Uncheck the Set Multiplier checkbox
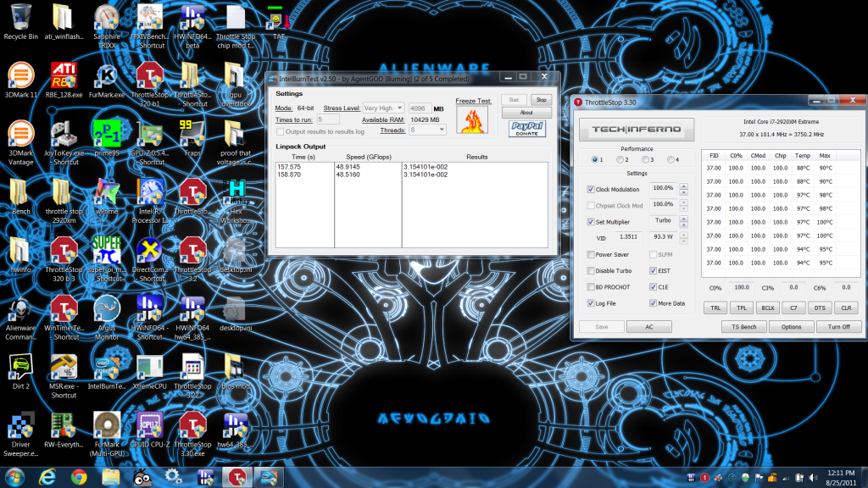868x488 pixels. [591, 222]
